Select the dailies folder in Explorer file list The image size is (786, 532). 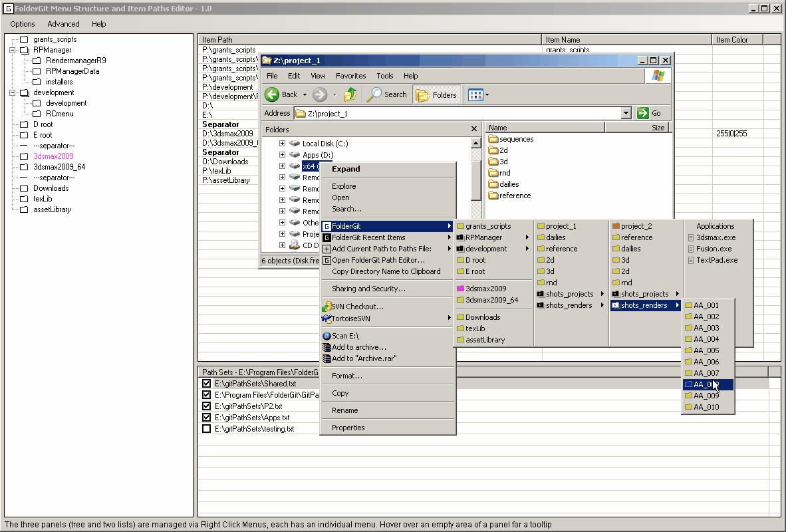(504, 184)
